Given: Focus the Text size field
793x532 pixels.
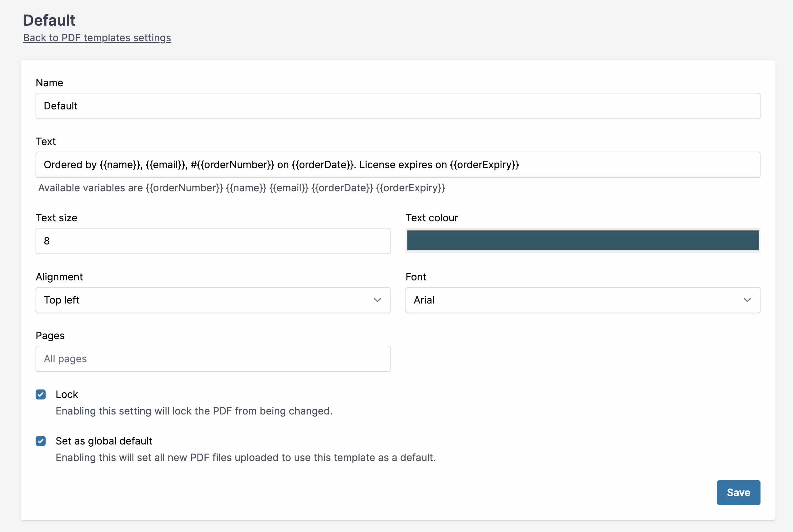Looking at the screenshot, I should pos(213,241).
